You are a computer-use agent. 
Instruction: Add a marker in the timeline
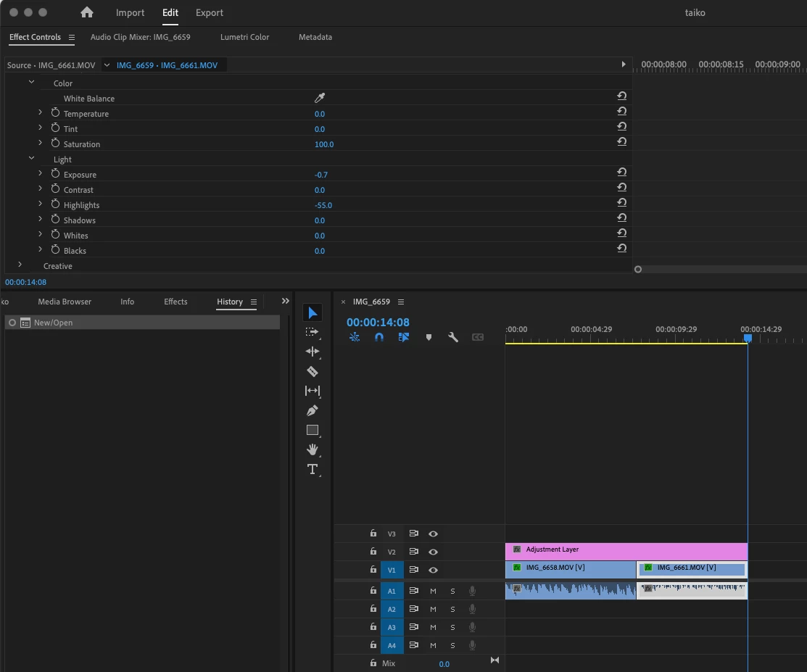429,337
